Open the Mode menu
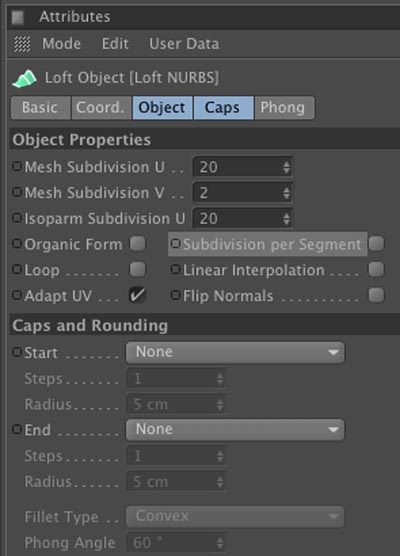The width and height of the screenshot is (400, 556). 61,44
